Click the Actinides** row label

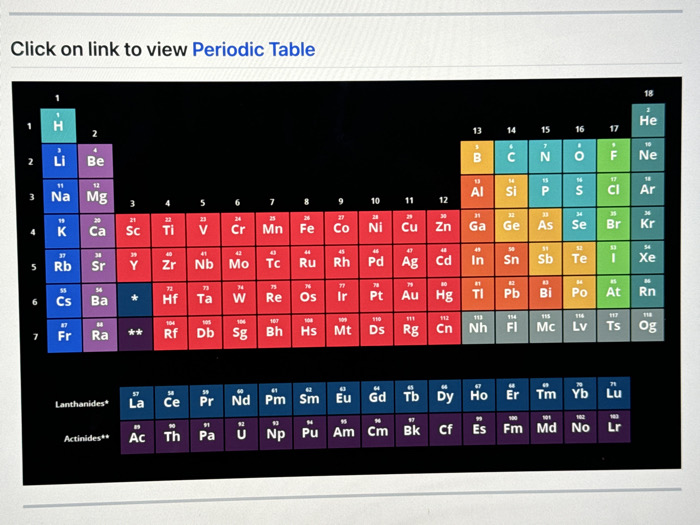coord(87,438)
